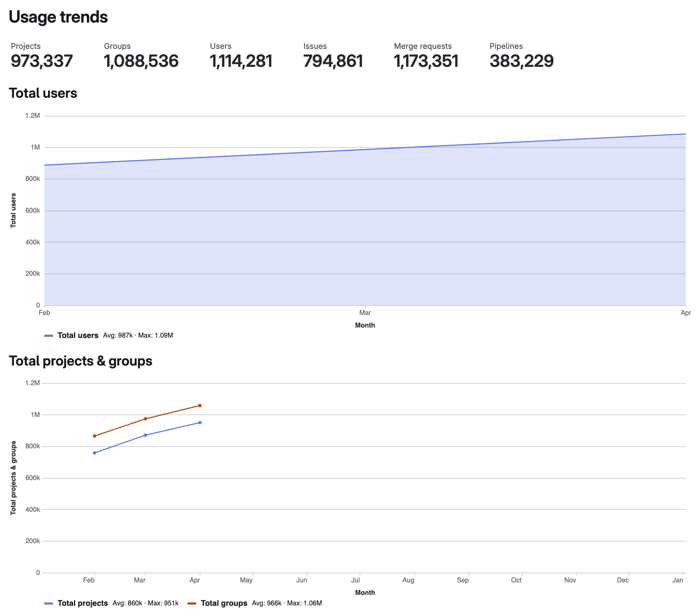
Task: Click the Month axis label below the users chart
Action: pos(365,325)
